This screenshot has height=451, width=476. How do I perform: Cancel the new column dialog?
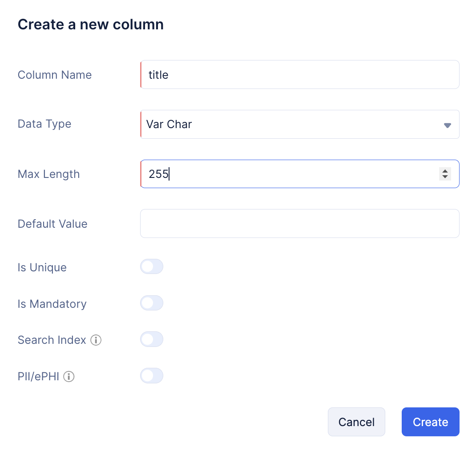[356, 422]
